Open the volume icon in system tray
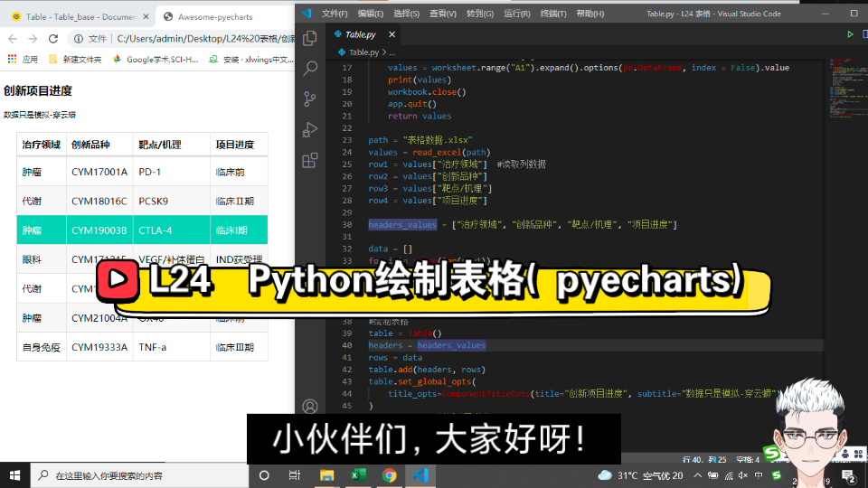The image size is (868, 488). (743, 475)
